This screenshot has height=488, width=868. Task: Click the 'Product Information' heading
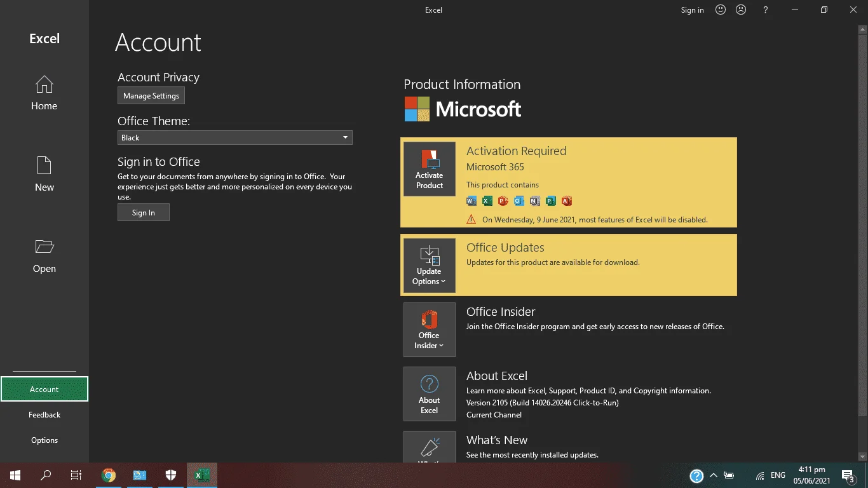[462, 85]
